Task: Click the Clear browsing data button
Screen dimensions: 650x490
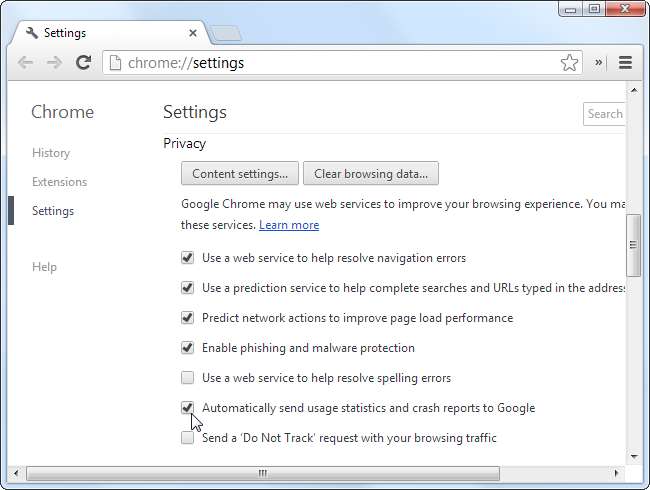Action: [370, 174]
